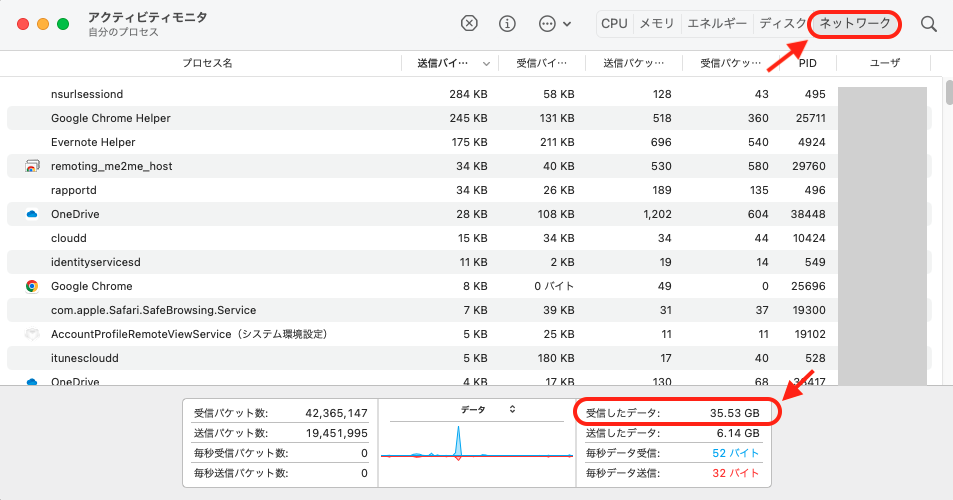Viewport: 953px width, 500px height.
Task: Click the 0 バイト received cell
Action: click(554, 286)
